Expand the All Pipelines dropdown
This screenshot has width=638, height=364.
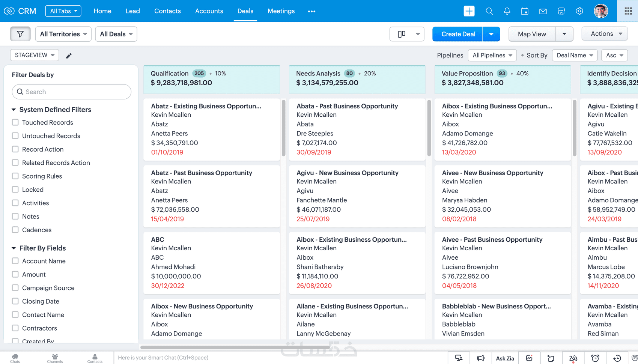coord(492,55)
